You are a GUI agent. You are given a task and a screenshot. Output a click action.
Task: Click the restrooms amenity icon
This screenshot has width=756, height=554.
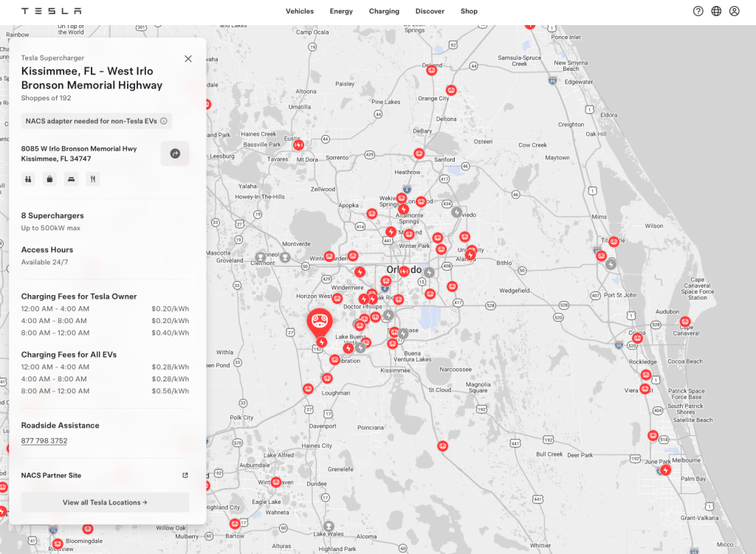coord(29,179)
